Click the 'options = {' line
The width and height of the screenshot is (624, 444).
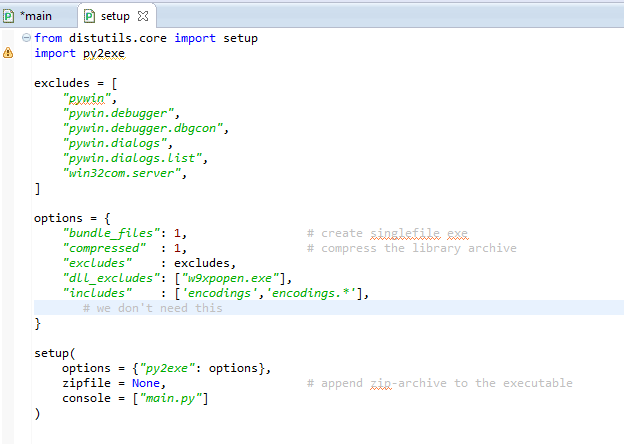pyautogui.click(x=72, y=218)
